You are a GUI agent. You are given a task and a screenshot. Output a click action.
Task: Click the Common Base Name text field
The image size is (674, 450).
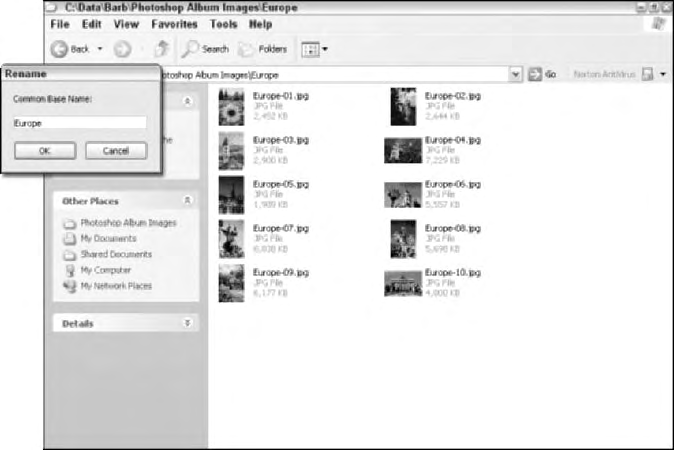[x=79, y=123]
